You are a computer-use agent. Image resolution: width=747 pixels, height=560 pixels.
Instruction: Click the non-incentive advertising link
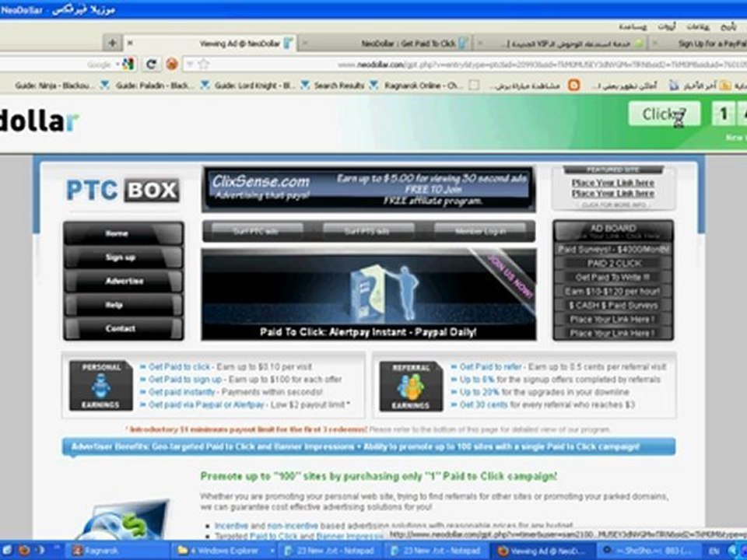(292, 526)
